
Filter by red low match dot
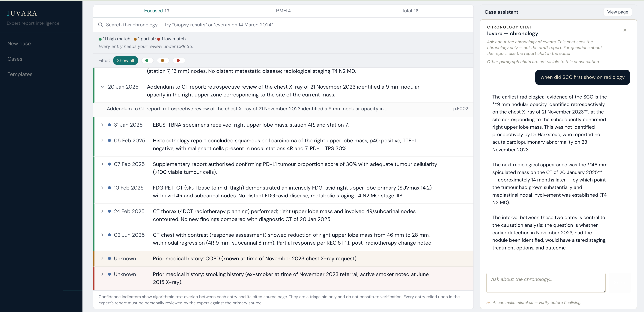(178, 60)
